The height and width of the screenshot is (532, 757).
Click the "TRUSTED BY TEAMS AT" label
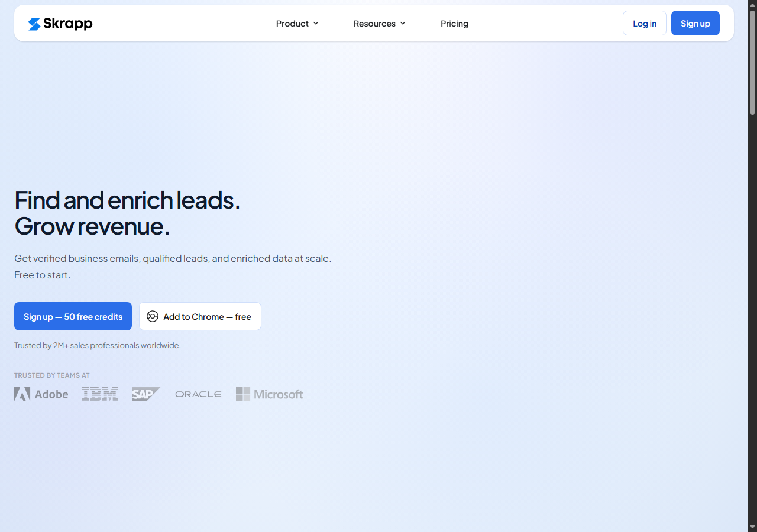tap(52, 375)
